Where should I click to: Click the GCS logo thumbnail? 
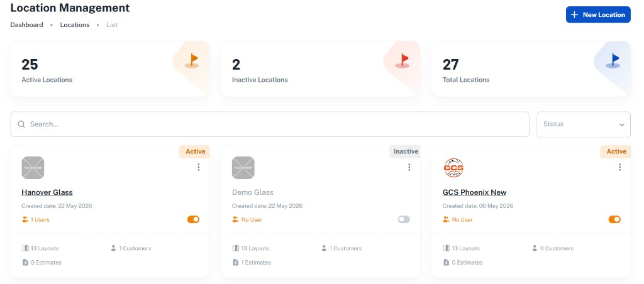[454, 168]
